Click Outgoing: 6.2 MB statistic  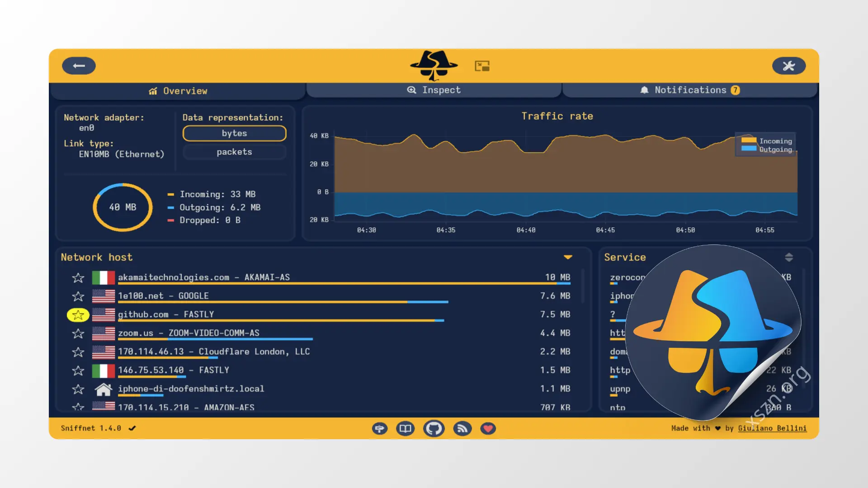point(220,207)
